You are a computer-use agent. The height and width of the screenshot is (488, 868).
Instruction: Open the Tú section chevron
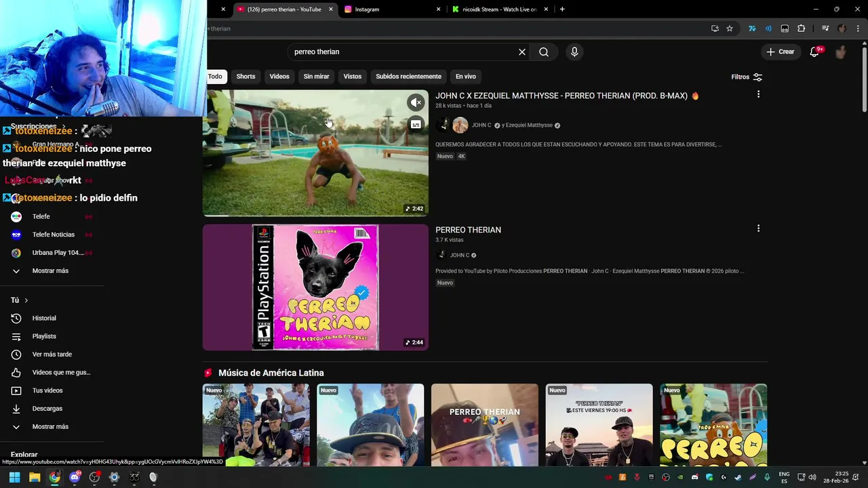pyautogui.click(x=26, y=300)
